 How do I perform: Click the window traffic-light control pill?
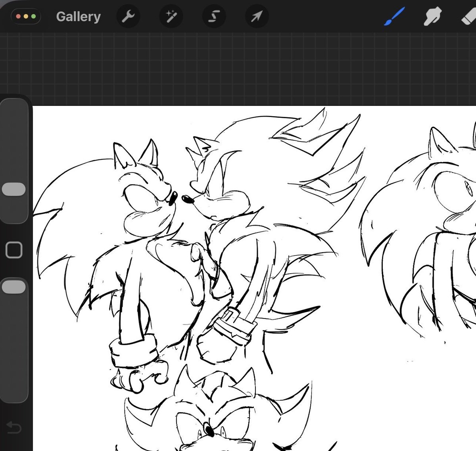coord(26,17)
